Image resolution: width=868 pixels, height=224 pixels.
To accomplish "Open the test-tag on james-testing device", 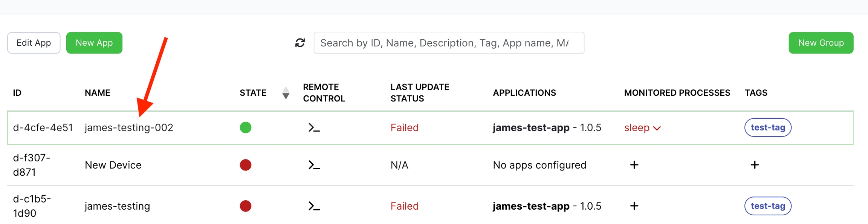I will click(768, 206).
